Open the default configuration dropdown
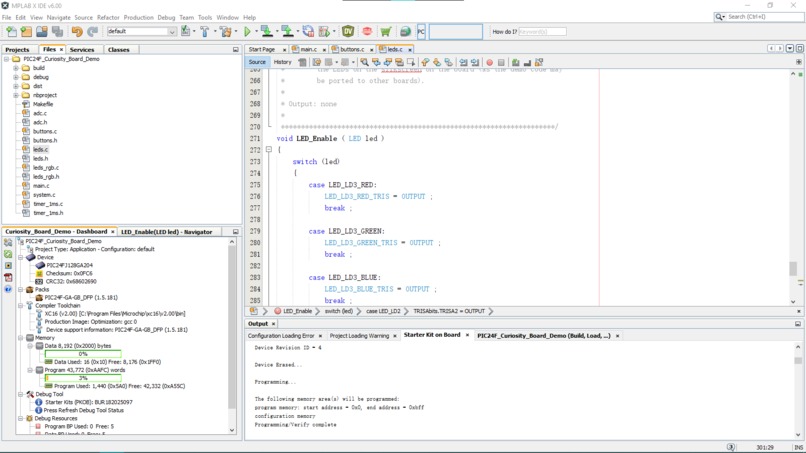 pyautogui.click(x=141, y=32)
